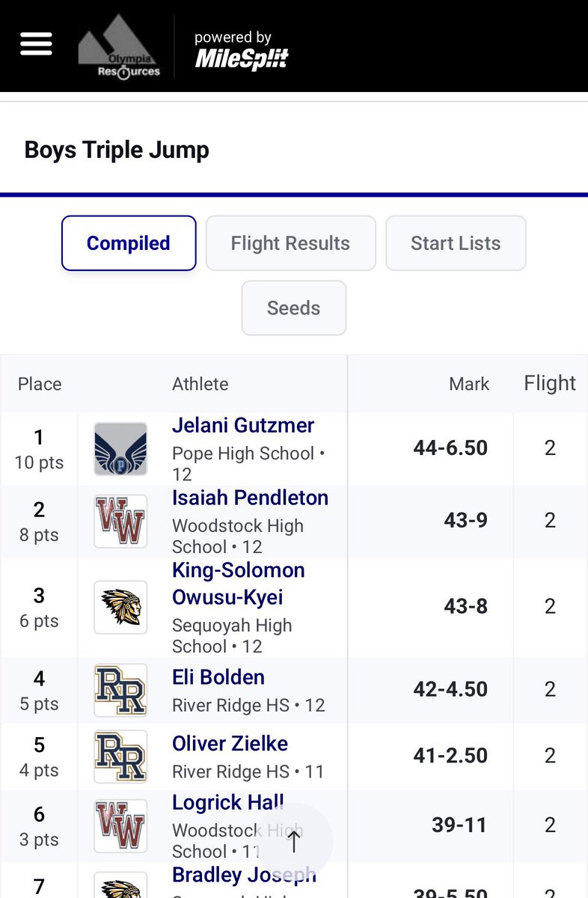Show the Seeds tab
Screen dimensions: 588x898
coord(294,308)
